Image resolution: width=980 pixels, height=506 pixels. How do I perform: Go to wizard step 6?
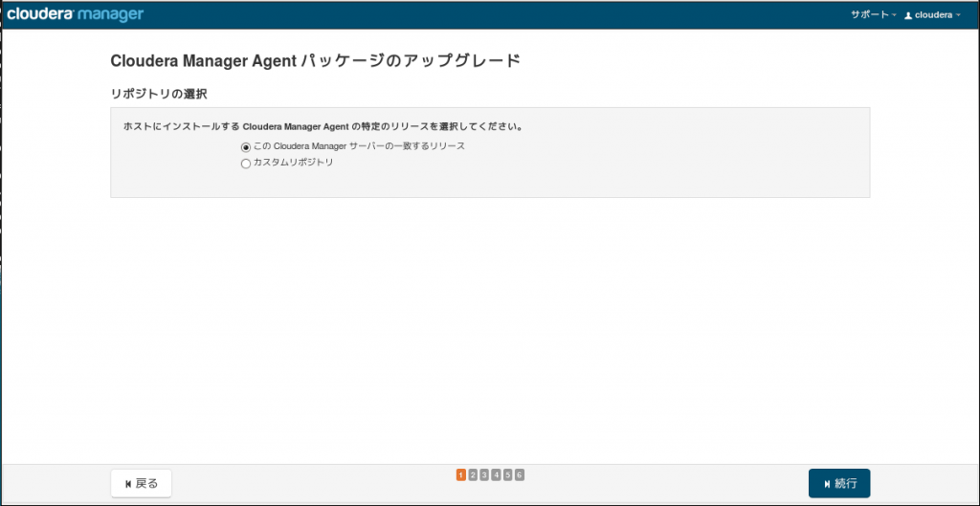pyautogui.click(x=520, y=475)
